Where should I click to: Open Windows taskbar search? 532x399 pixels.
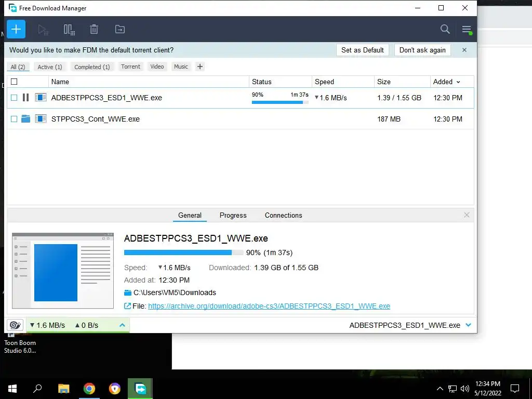click(37, 389)
